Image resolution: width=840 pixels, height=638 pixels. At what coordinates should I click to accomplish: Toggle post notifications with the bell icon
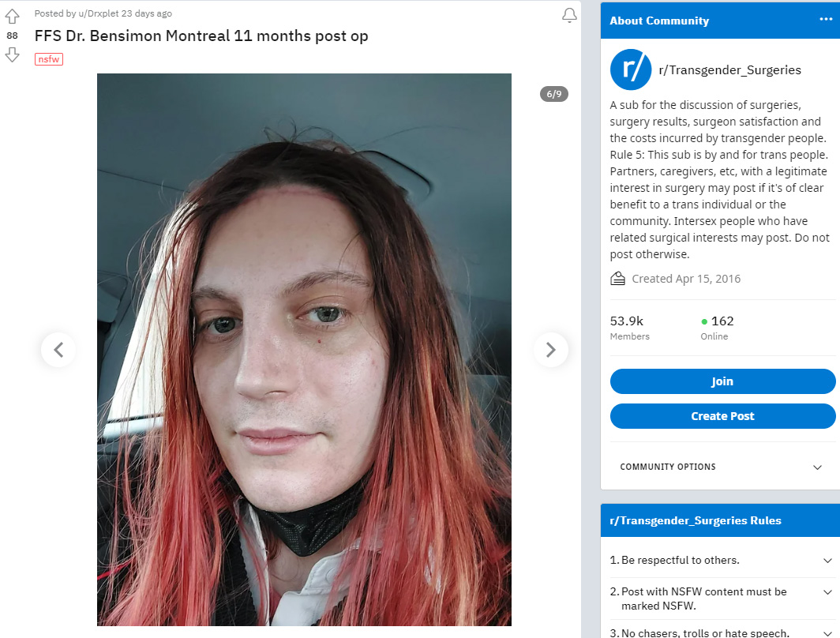coord(569,16)
